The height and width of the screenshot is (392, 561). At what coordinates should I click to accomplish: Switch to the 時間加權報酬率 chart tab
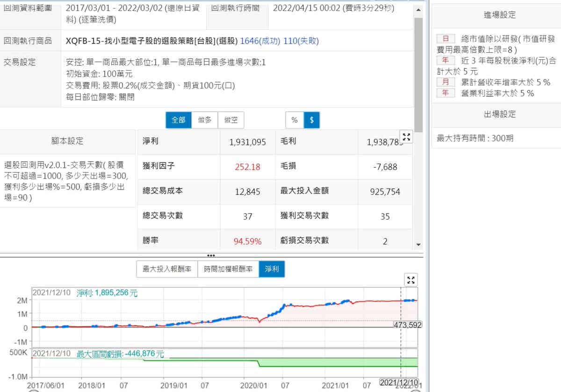coord(228,269)
